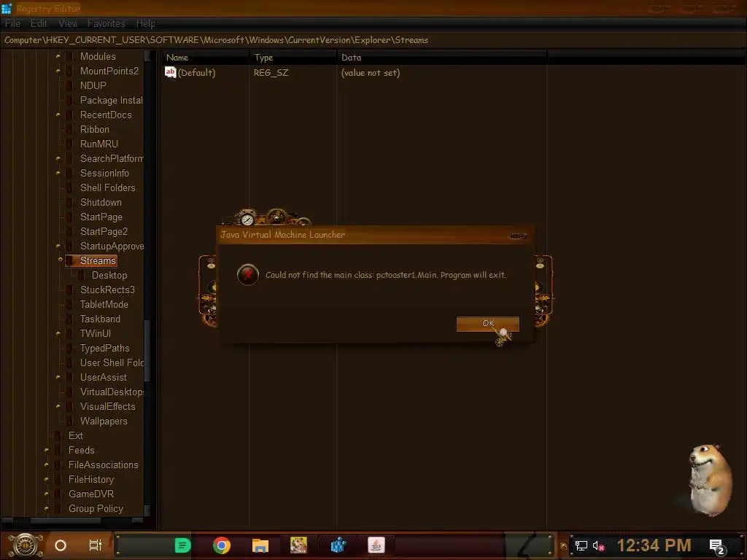The width and height of the screenshot is (747, 560).
Task: Select the Taskband key
Action: click(x=100, y=319)
